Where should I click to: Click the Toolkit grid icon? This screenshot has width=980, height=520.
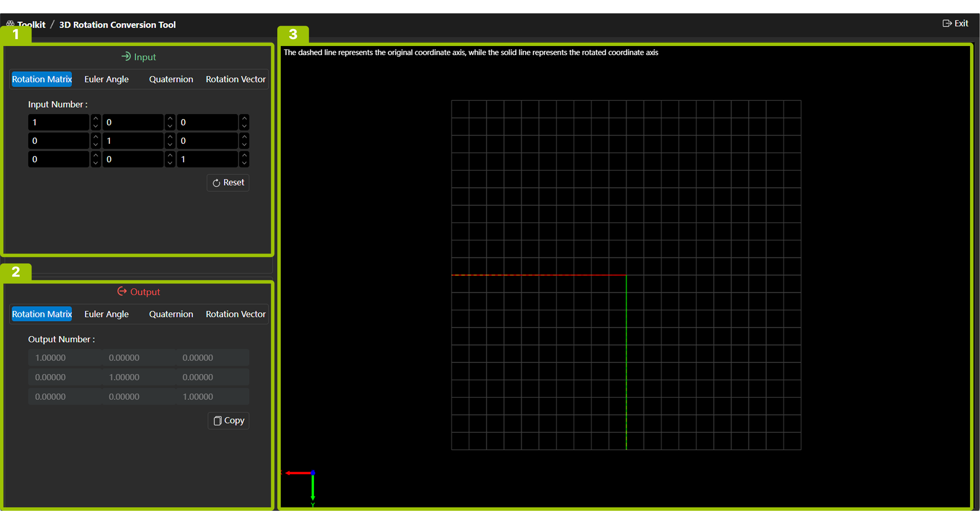[10, 24]
